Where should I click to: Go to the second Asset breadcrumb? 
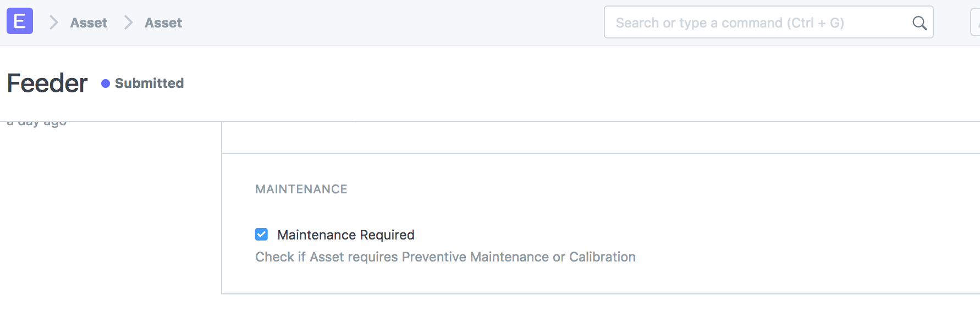tap(163, 23)
